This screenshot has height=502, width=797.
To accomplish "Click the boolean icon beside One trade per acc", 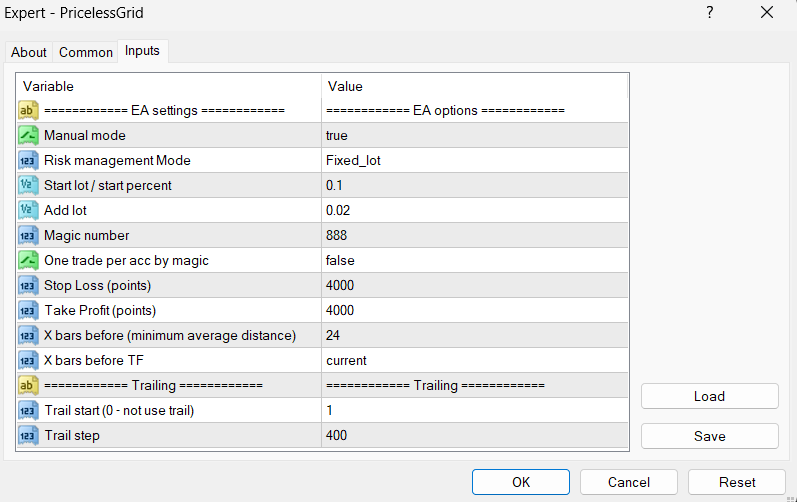I will click(28, 260).
